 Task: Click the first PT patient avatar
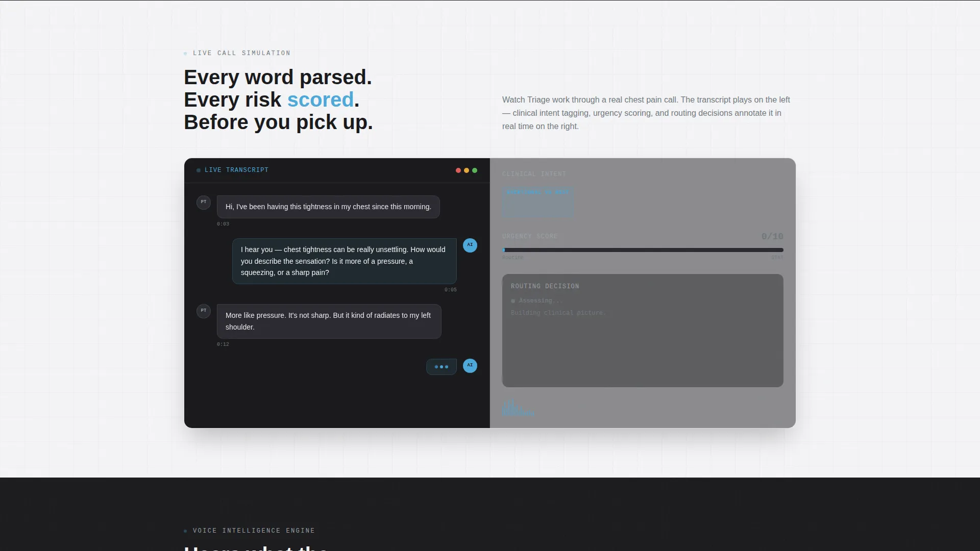(204, 203)
